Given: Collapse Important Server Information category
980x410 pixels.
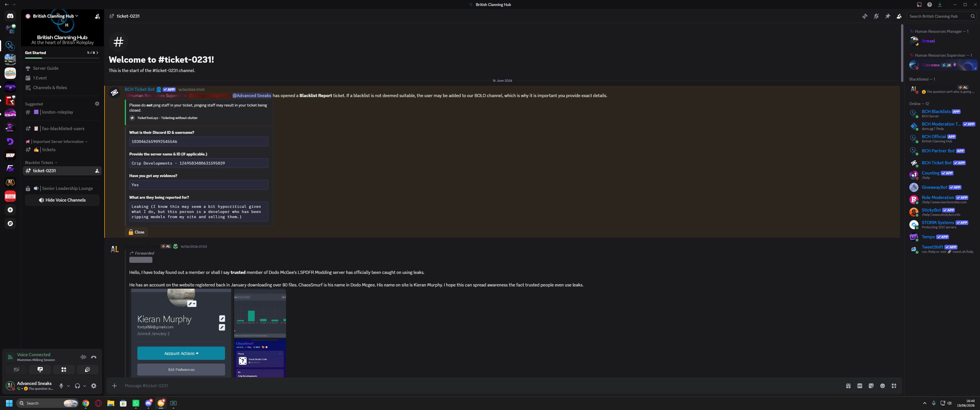Looking at the screenshot, I should 56,142.
